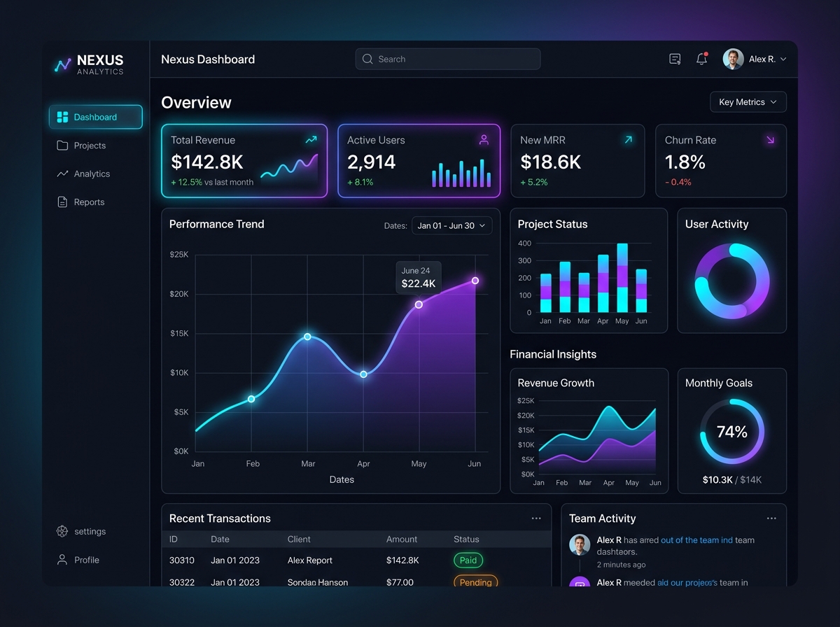
Task: Open the "out of the team ind" link
Action: (696, 540)
